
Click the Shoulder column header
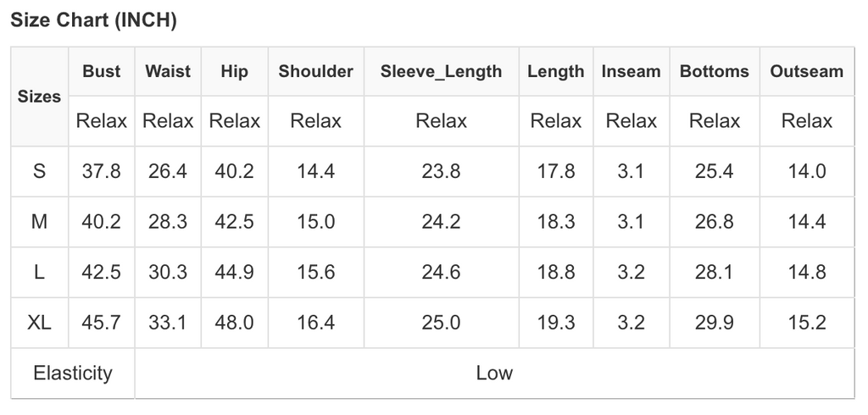[x=315, y=72]
